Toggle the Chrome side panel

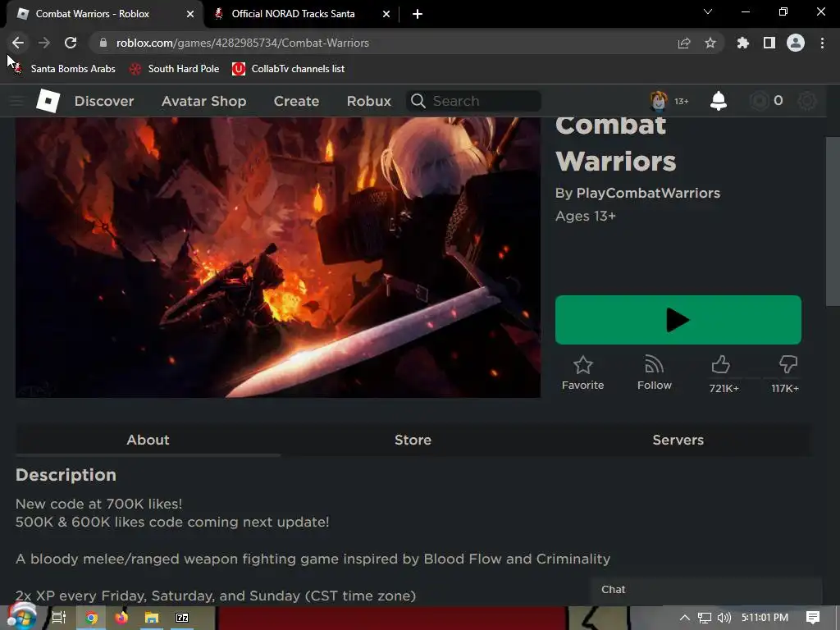point(769,43)
